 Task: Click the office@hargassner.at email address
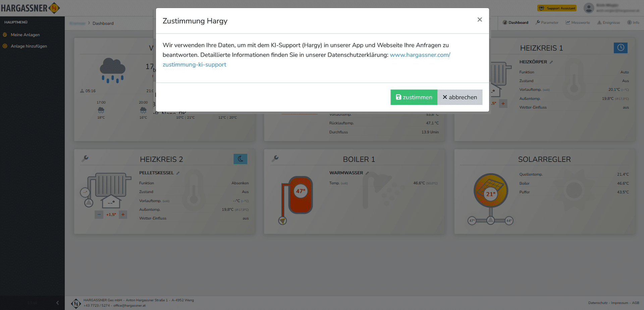pyautogui.click(x=129, y=306)
